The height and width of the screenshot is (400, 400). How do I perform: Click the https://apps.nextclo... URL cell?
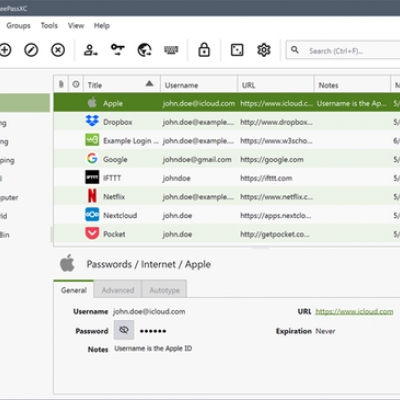(276, 215)
